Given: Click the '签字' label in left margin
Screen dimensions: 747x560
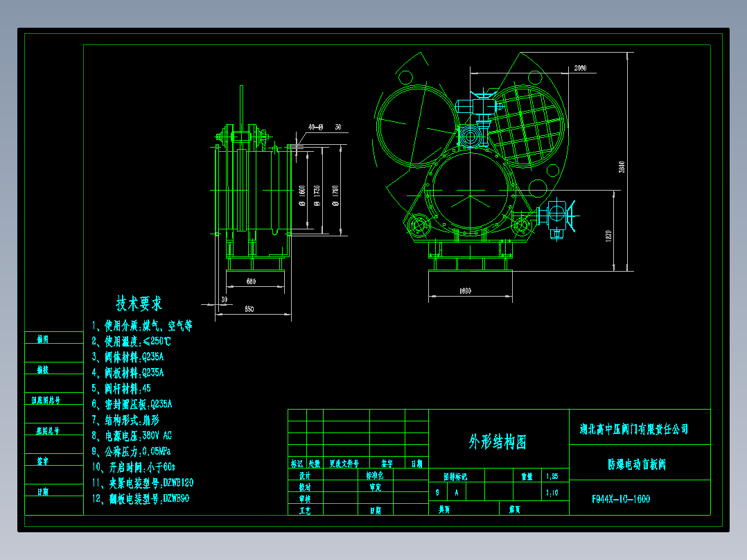Looking at the screenshot, I should click(43, 461).
